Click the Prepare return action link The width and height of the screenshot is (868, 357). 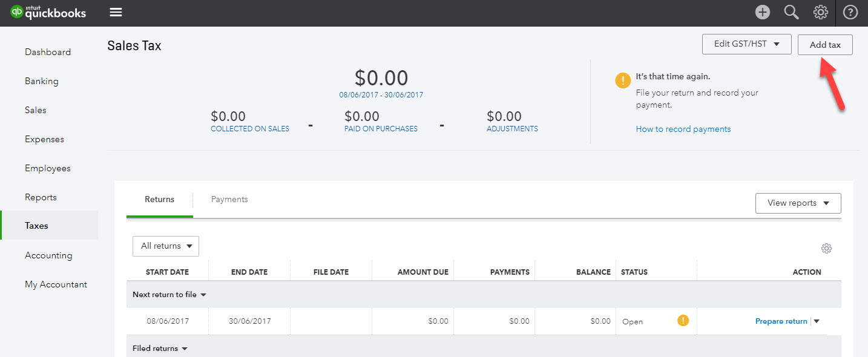pyautogui.click(x=781, y=321)
